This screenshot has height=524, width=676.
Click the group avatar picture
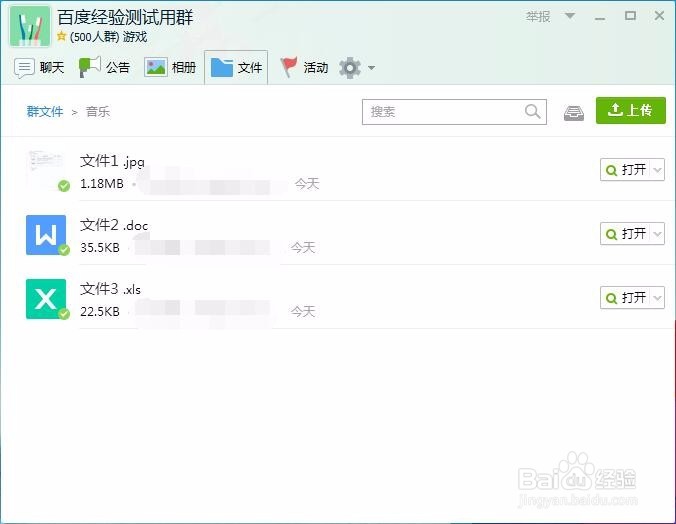(x=30, y=26)
